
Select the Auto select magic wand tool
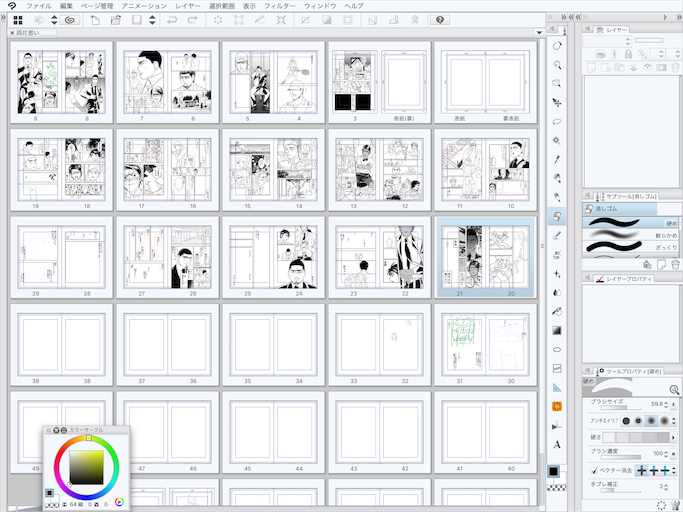point(557,140)
